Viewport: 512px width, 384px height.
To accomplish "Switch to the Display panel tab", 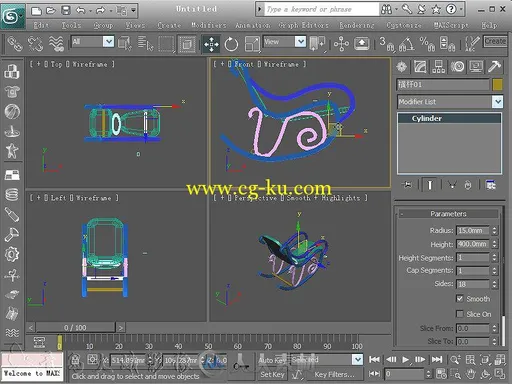I will point(476,67).
